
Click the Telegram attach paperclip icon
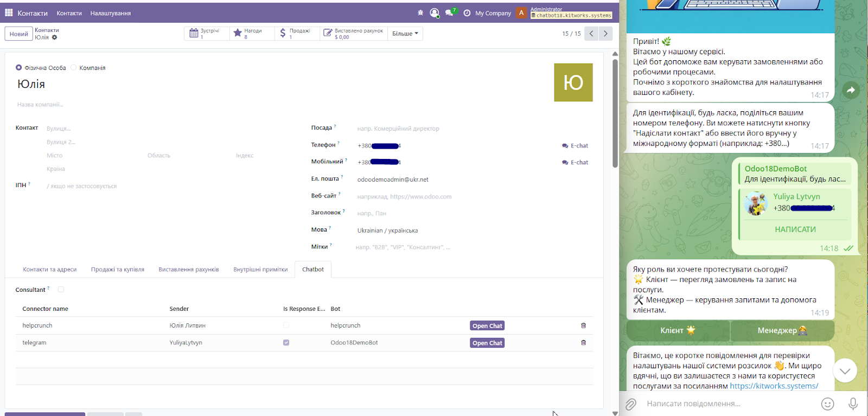click(x=630, y=404)
